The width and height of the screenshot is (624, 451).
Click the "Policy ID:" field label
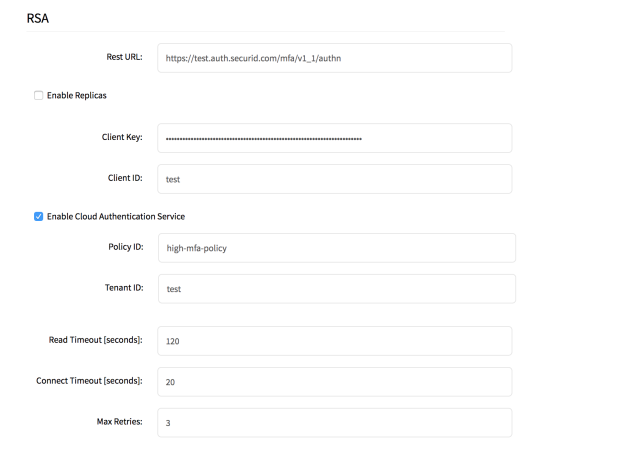coord(124,247)
